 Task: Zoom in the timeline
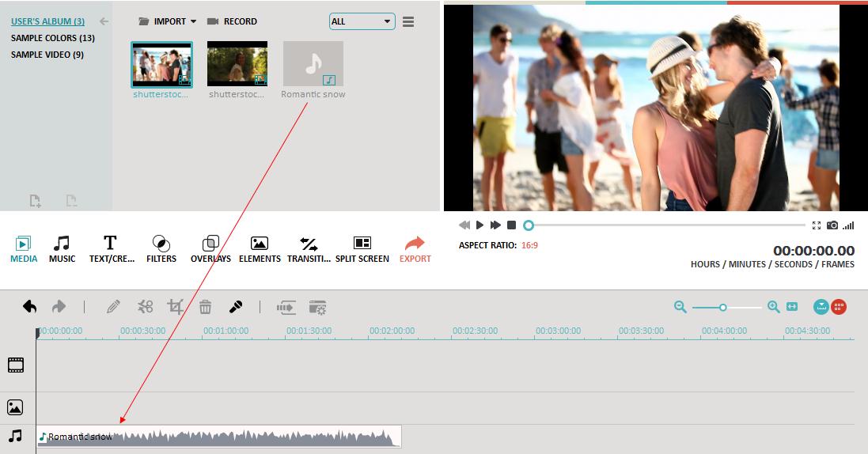(x=773, y=307)
